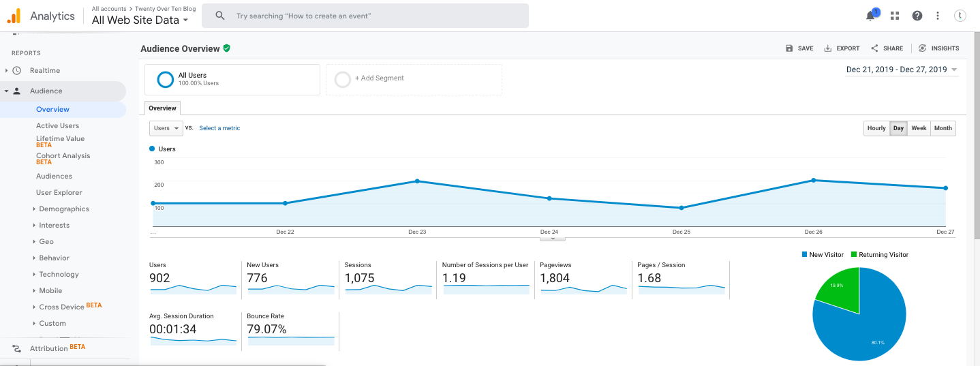Select Active Users in the sidebar

point(57,125)
